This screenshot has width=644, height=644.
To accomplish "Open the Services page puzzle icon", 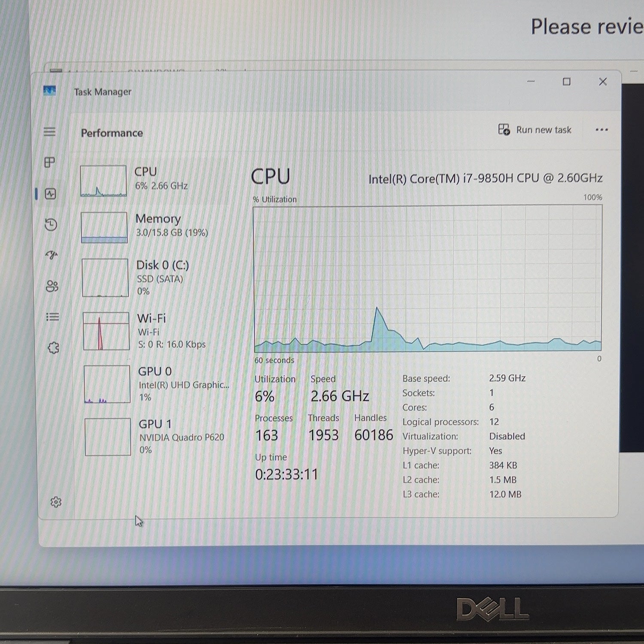I will 53,348.
